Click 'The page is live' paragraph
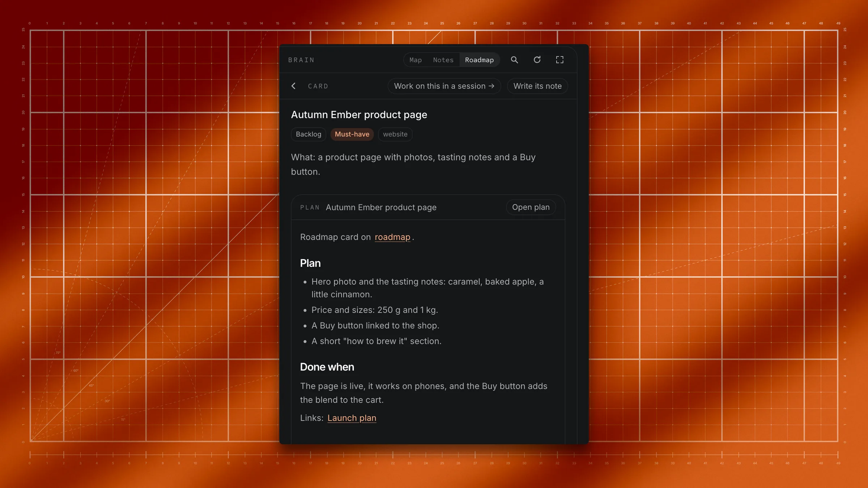Screen dimensions: 868x488 (x=424, y=393)
